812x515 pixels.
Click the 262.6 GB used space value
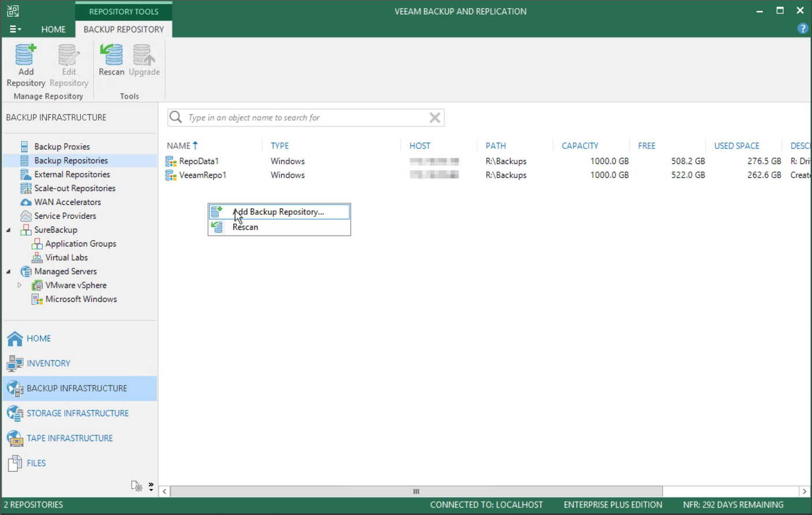pos(764,175)
